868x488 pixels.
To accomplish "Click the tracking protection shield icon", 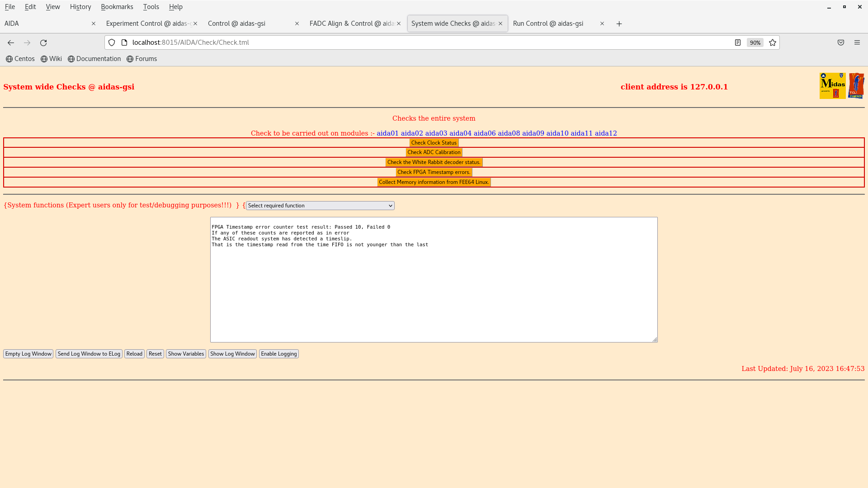I will [112, 42].
